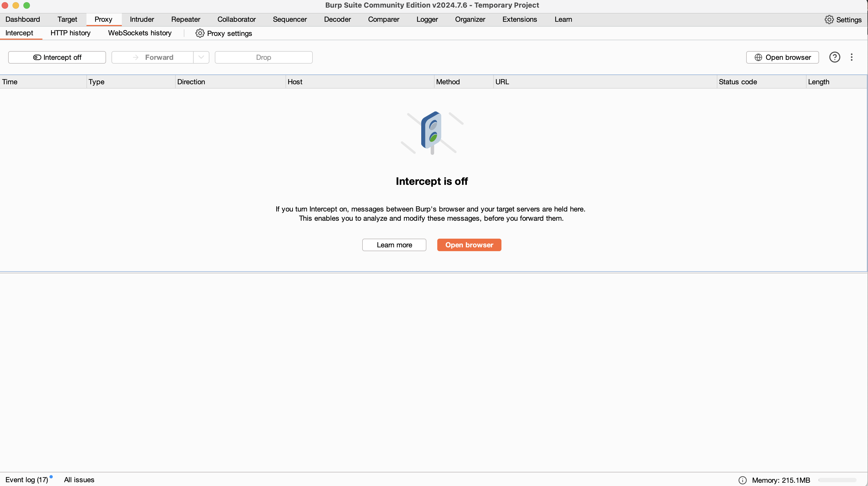Click the memory info icon
Viewport: 868px width, 486px height.
[742, 480]
